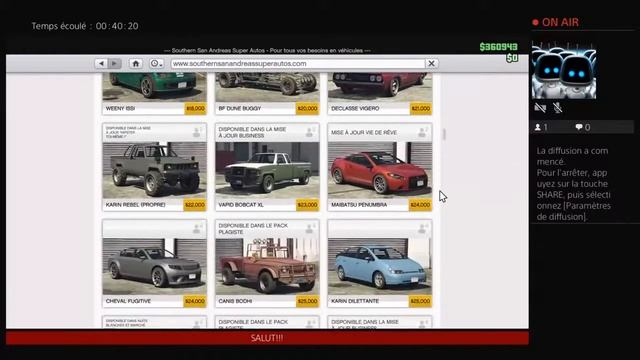Image resolution: width=640 pixels, height=360 pixels.
Task: Click the CHEVAL FUGITIVE name label
Action: tap(128, 301)
